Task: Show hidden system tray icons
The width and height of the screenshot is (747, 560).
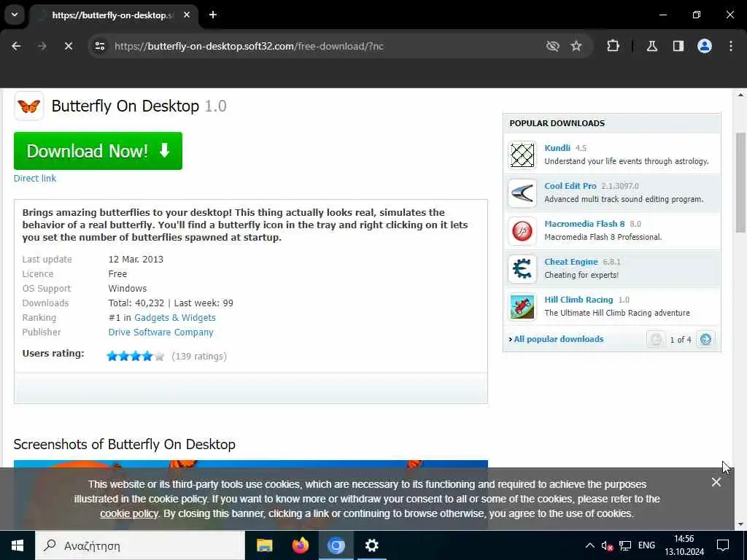Action: tap(589, 545)
